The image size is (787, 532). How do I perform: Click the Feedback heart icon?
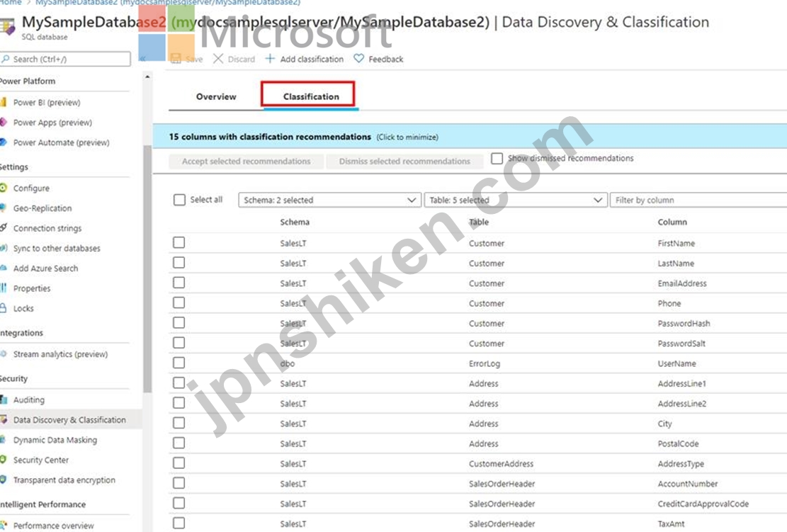pos(359,59)
